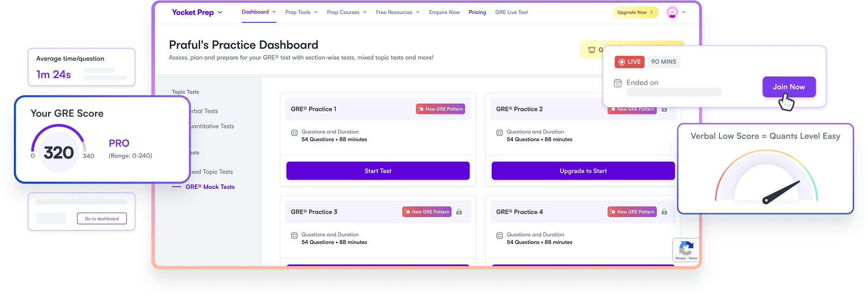Click the GRE® Practice 3 title
This screenshot has width=868, height=297.
point(314,212)
